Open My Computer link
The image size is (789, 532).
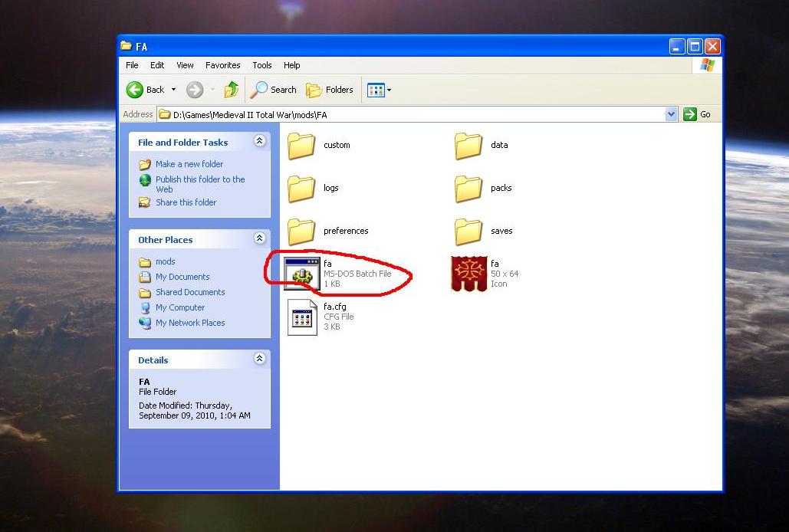pos(180,307)
